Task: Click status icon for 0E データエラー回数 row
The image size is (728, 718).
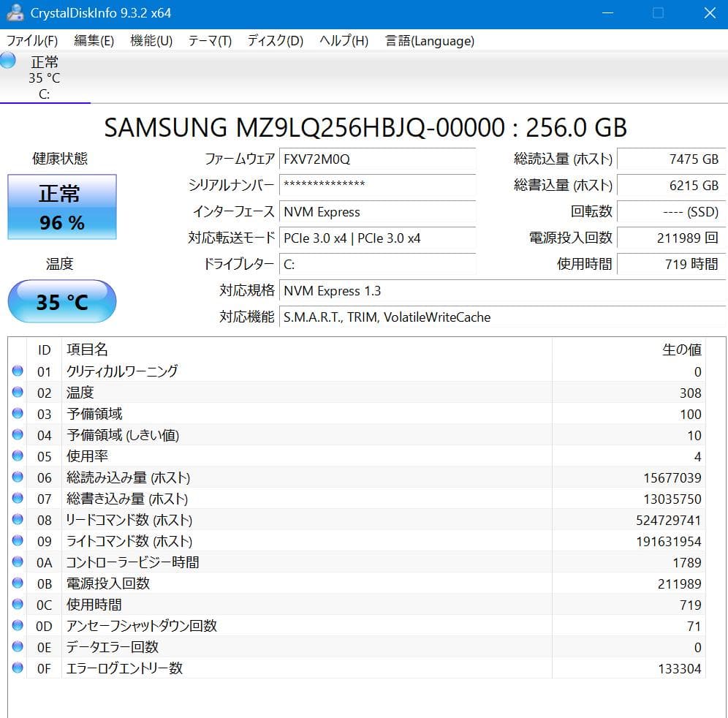Action: pos(18,646)
